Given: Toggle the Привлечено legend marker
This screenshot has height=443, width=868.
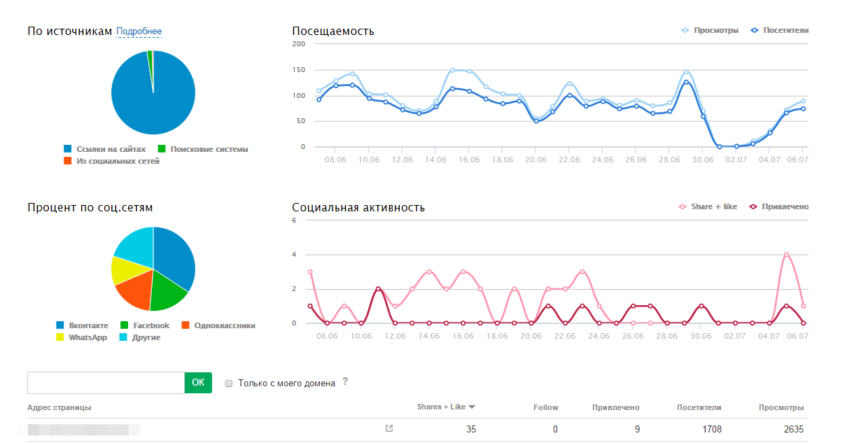Looking at the screenshot, I should pos(753,206).
